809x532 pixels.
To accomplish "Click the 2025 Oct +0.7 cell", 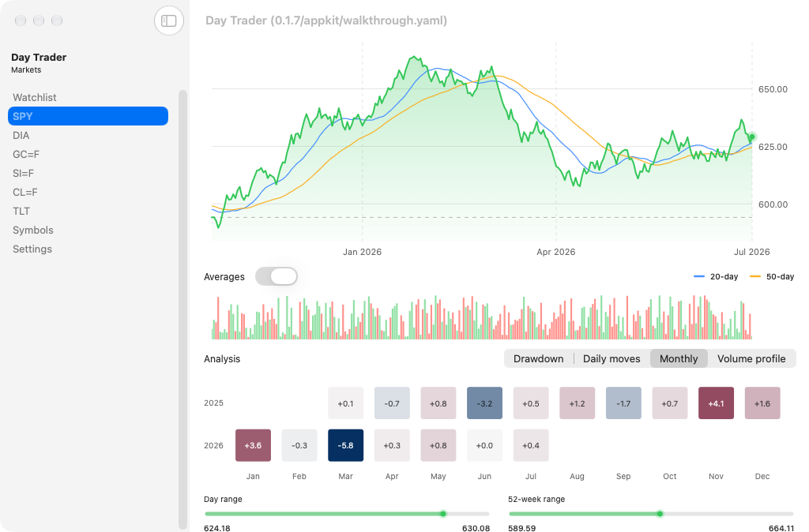I will pos(670,403).
